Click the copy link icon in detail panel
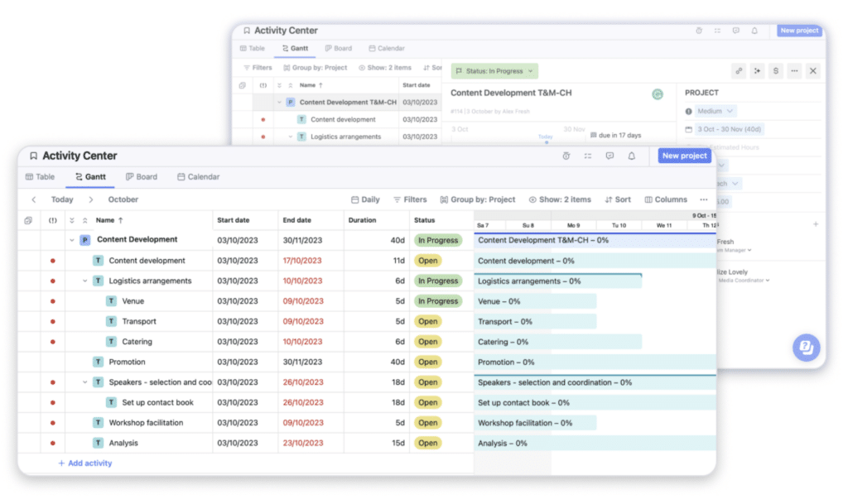848x504 pixels. click(x=739, y=71)
